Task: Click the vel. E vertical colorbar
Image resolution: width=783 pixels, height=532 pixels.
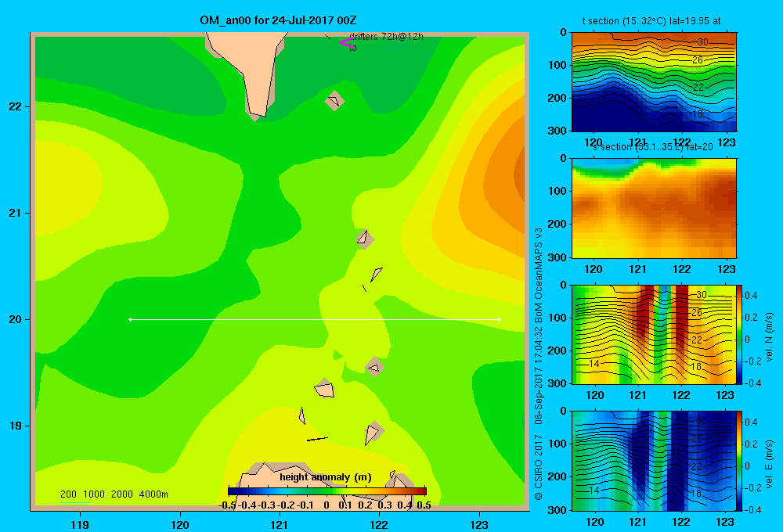Action: 740,461
